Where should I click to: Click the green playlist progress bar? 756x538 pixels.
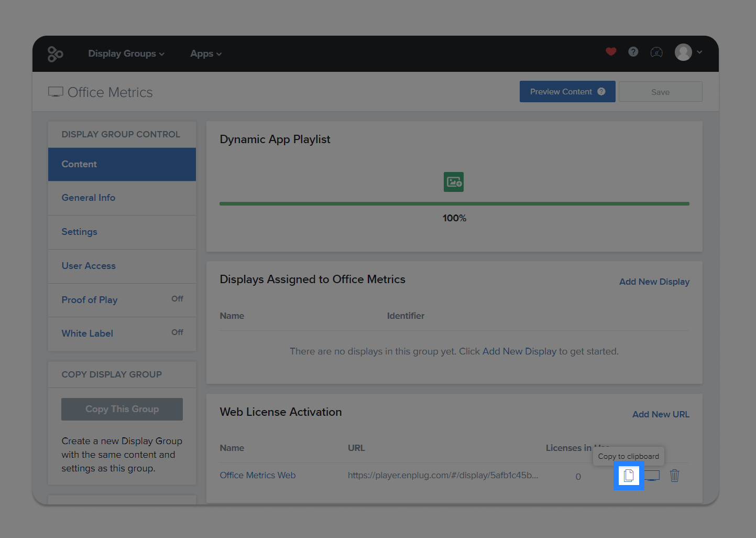454,203
